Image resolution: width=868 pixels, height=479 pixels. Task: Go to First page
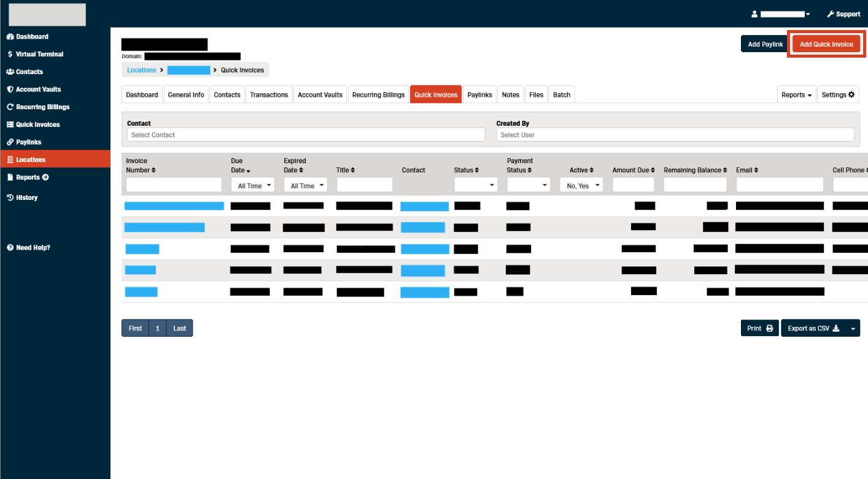tap(136, 328)
